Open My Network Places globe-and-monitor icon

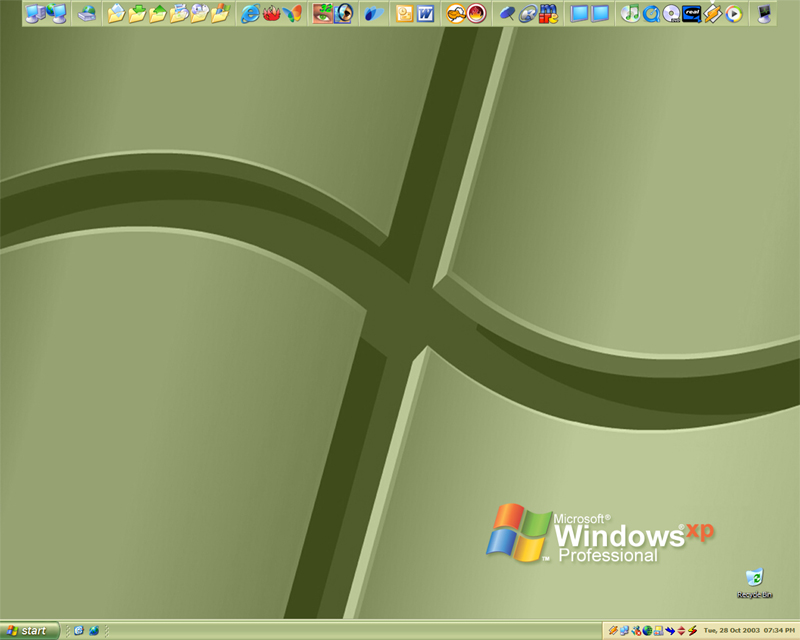(x=57, y=13)
